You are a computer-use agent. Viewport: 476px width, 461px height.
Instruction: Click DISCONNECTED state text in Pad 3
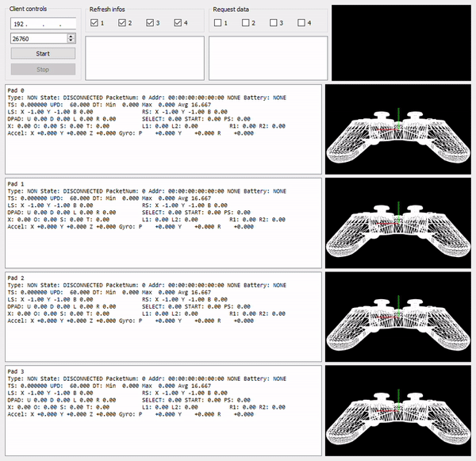click(x=83, y=378)
